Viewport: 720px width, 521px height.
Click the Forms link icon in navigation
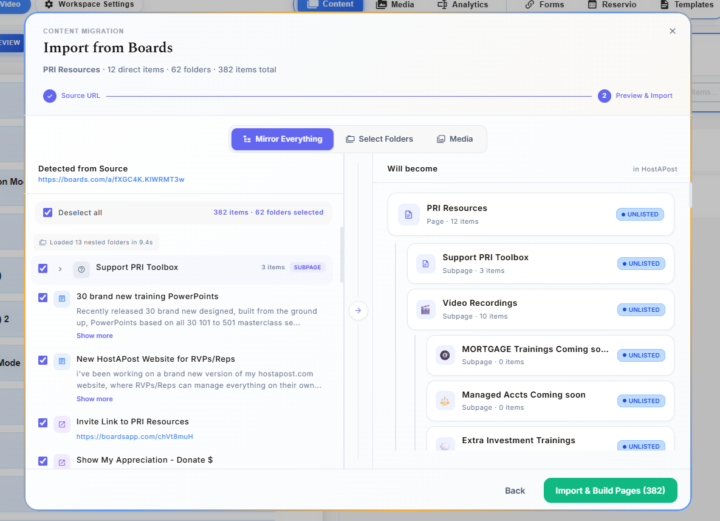pyautogui.click(x=529, y=5)
